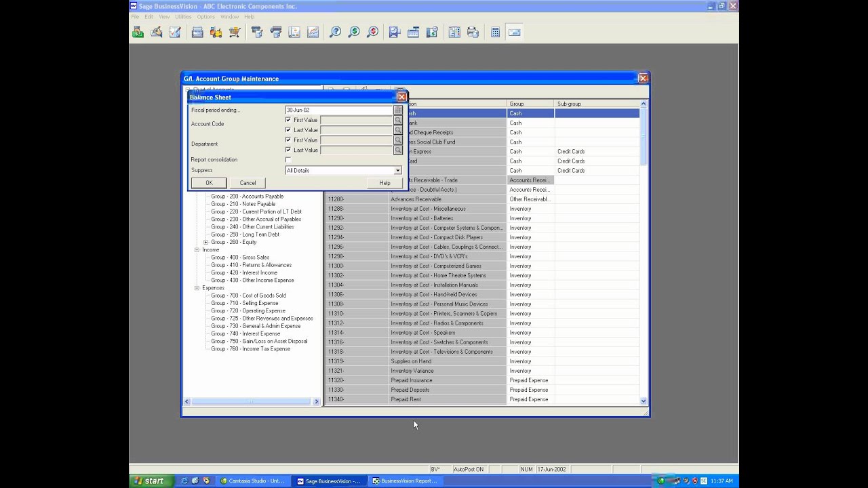Click OK in Balance Sheet dialog
868x488 pixels.
(x=209, y=183)
